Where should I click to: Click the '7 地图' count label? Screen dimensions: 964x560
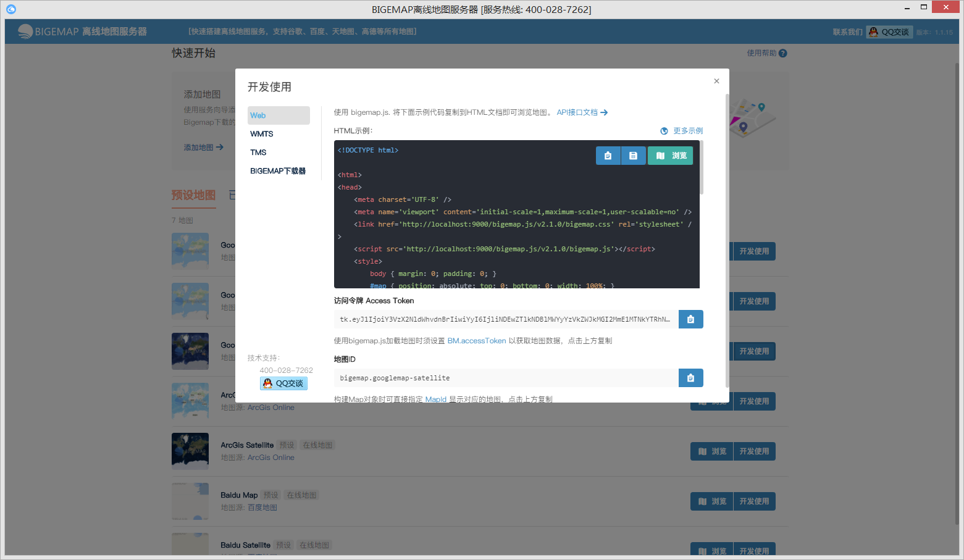182,220
